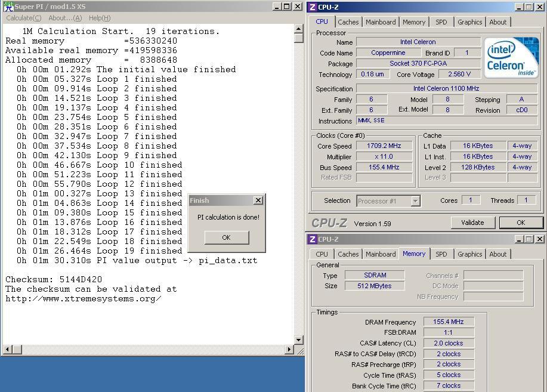
Task: Minimize the Super PI window
Action: pyautogui.click(x=277, y=7)
